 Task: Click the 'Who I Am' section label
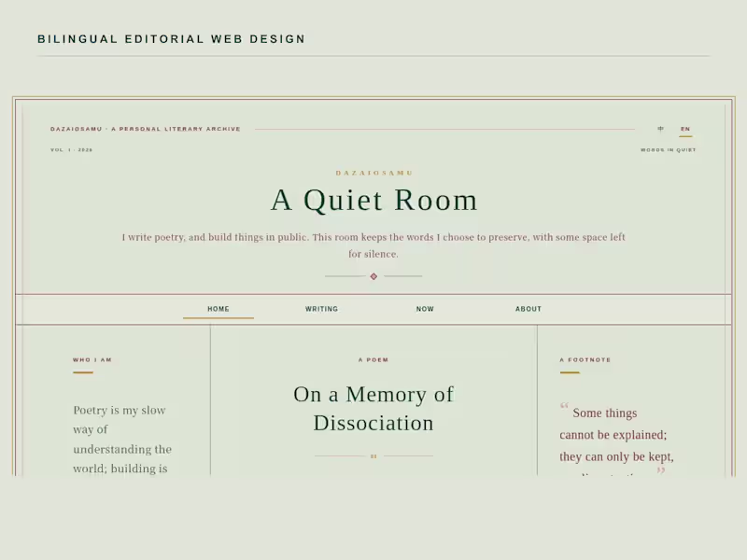click(x=92, y=360)
